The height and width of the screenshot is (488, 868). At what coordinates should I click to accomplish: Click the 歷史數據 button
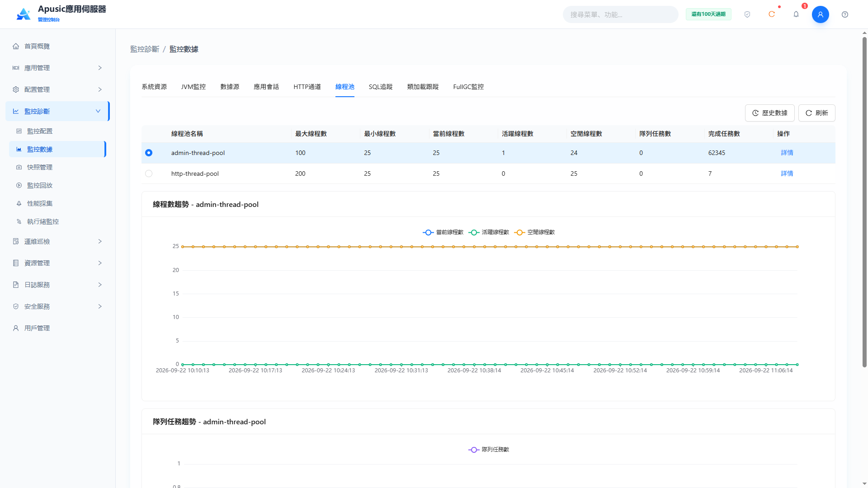click(769, 113)
